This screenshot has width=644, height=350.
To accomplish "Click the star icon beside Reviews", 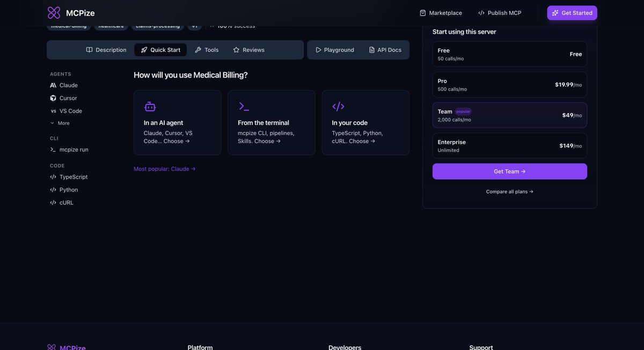I will pos(236,50).
